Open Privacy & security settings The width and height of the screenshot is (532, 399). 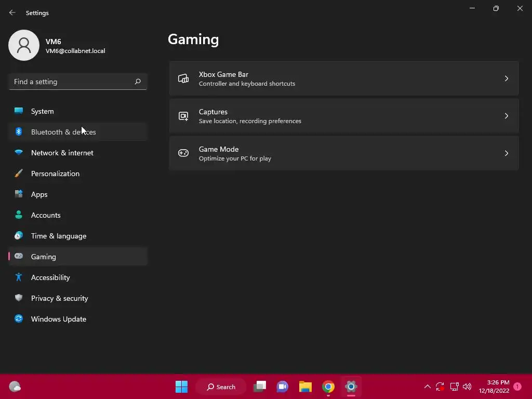78,298
